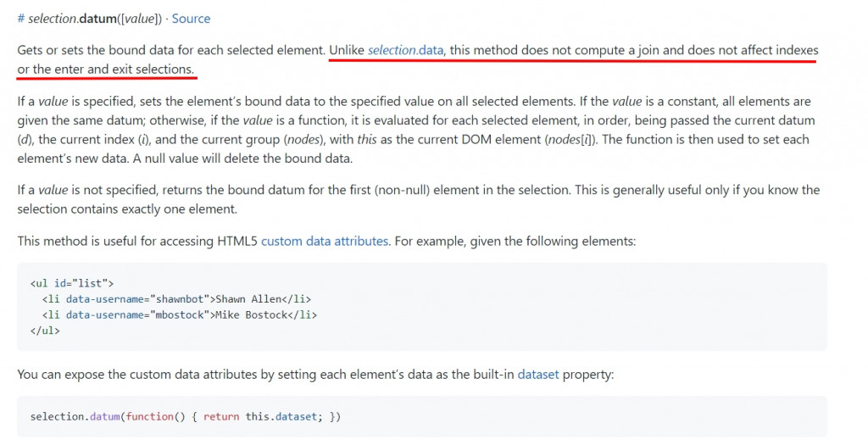This screenshot has width=868, height=445.
Task: Click the underlined text "or the enter and exit selections"
Action: (106, 70)
